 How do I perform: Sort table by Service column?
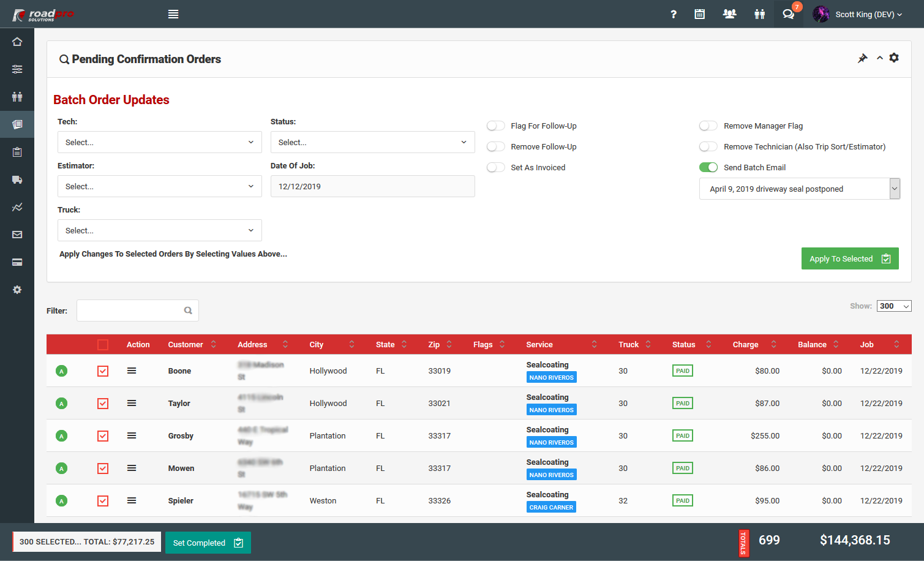point(562,345)
